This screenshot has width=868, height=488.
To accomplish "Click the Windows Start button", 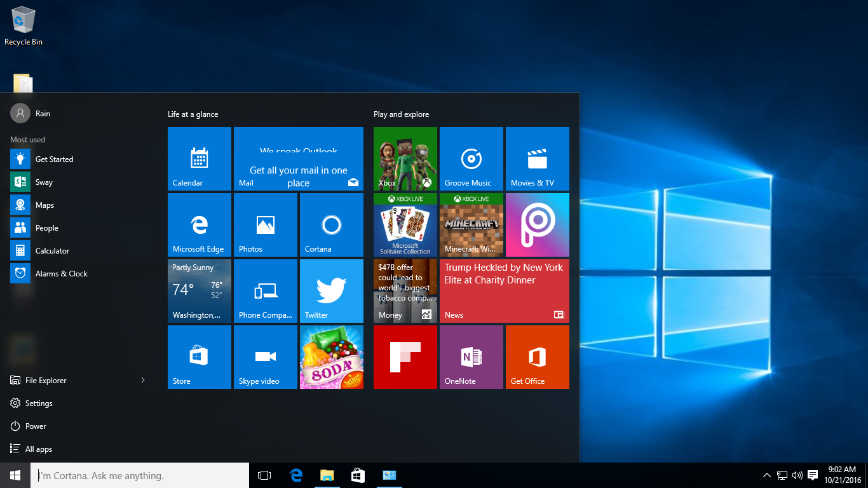I will [x=15, y=475].
